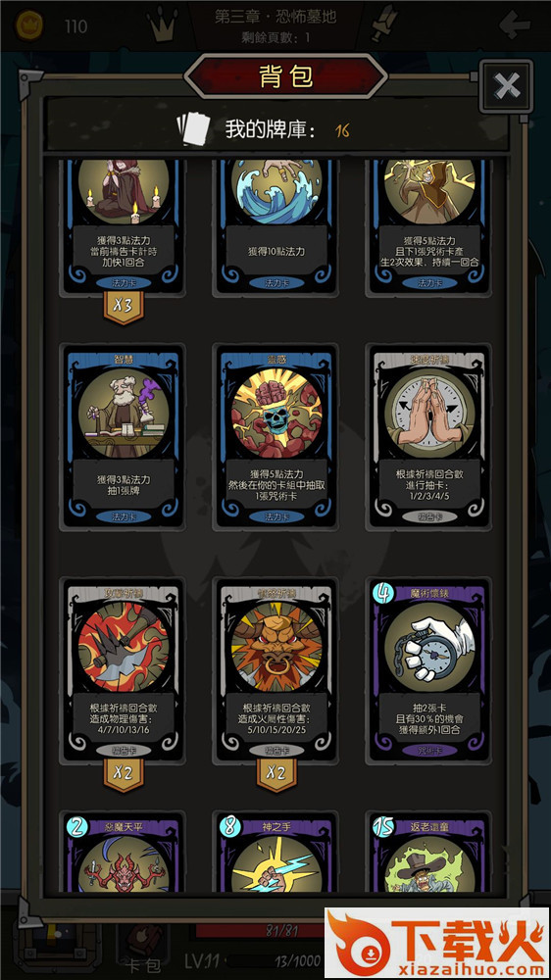Viewport: 551px width, 980px height.
Task: Open the 惡魔天平 demon scale card
Action: (x=124, y=854)
